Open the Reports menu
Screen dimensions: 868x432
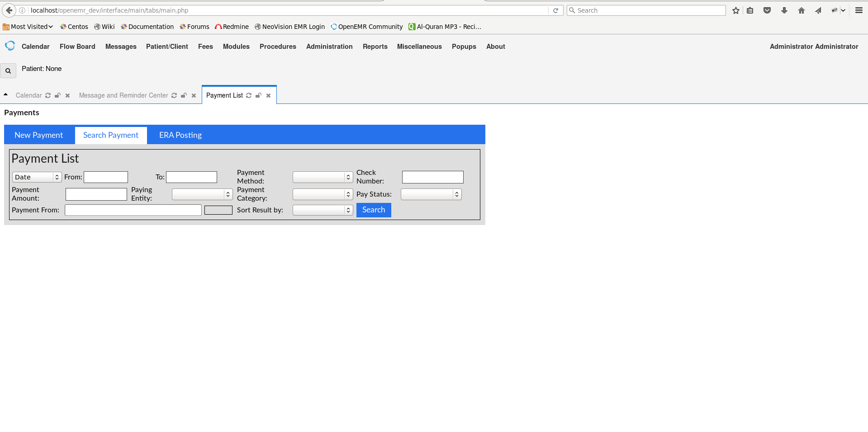[x=375, y=47]
